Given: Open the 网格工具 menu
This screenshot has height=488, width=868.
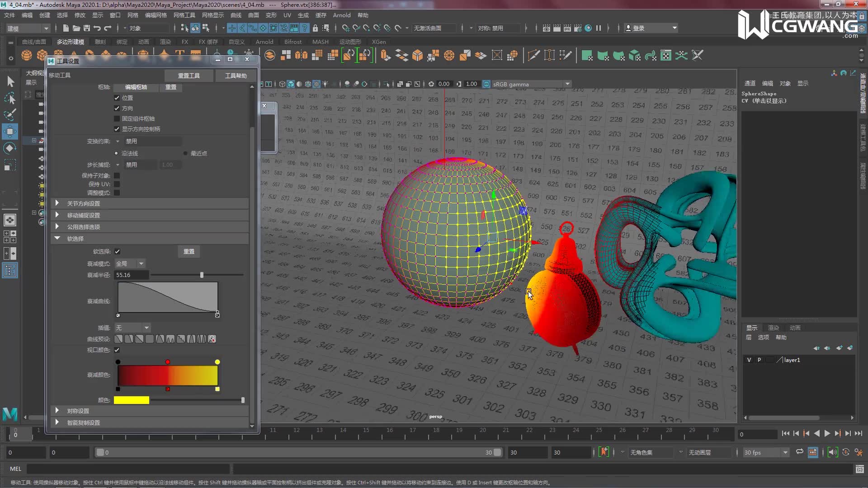Looking at the screenshot, I should coord(184,15).
